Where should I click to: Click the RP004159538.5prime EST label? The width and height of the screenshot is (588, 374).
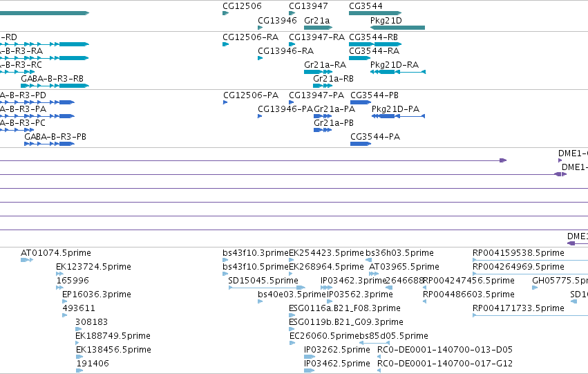[x=518, y=253]
